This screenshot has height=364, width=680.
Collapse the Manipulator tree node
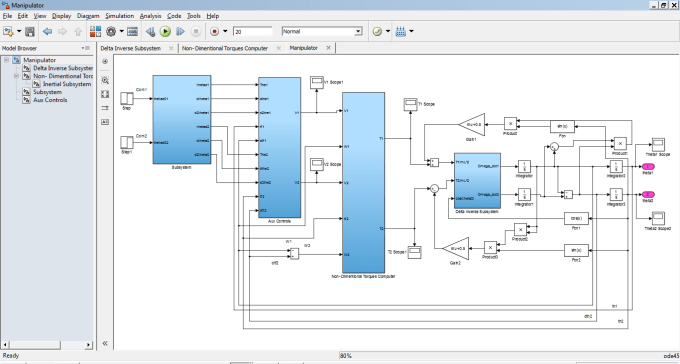click(6, 60)
